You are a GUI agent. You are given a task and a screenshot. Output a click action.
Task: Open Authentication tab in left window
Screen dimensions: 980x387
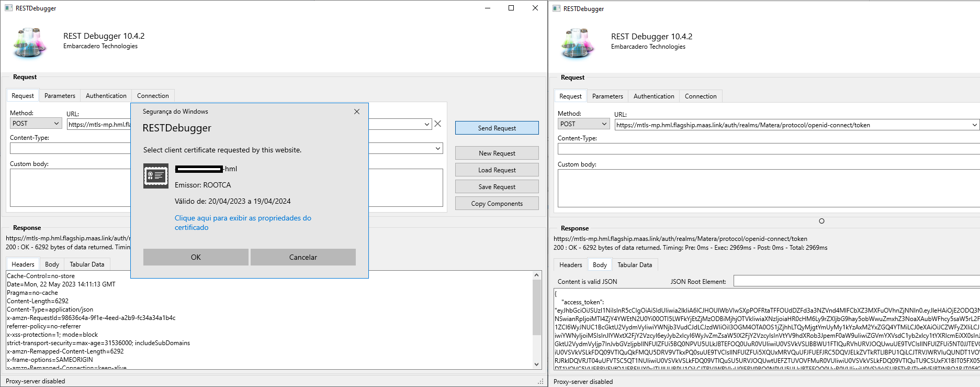(x=106, y=96)
